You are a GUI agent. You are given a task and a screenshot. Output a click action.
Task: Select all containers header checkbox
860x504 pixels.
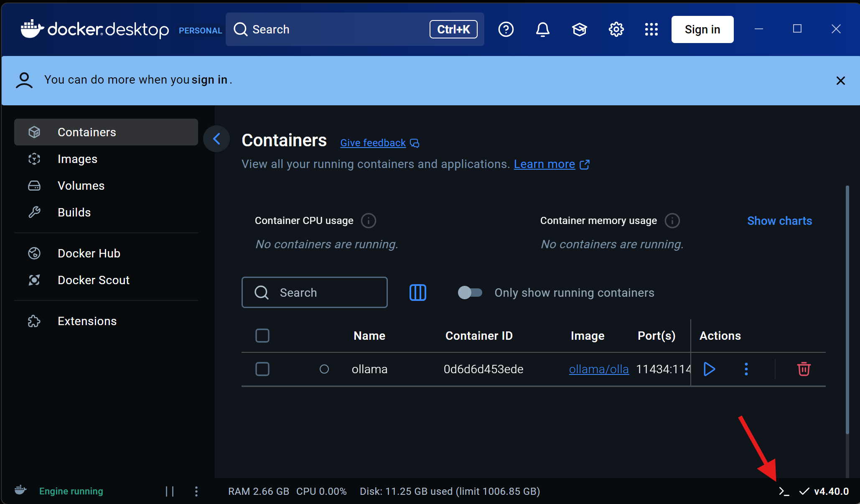click(262, 336)
